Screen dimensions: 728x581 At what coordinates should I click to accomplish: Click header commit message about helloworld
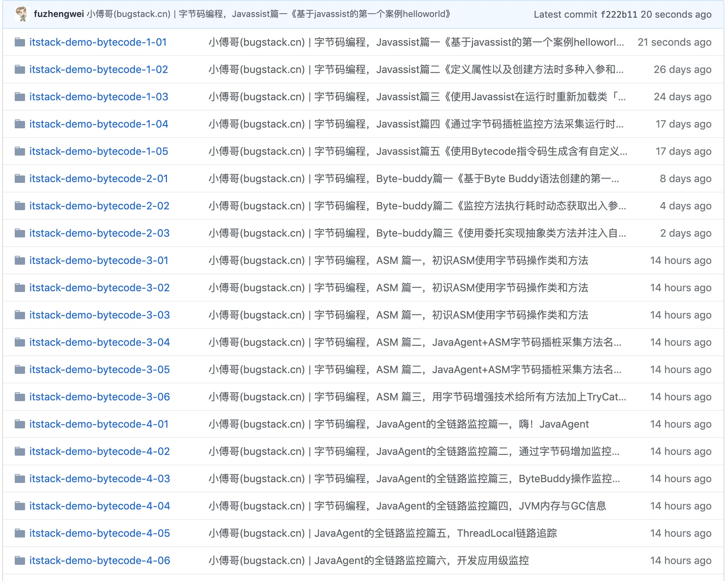269,14
